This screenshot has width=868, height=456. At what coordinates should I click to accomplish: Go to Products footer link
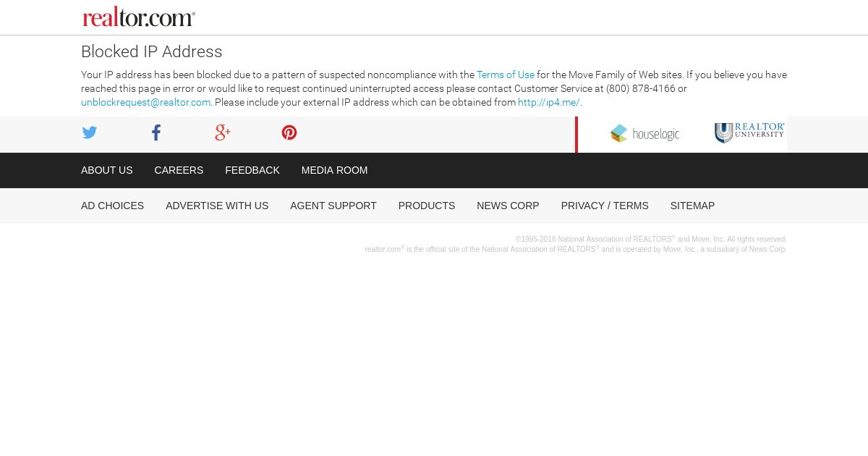[x=427, y=206]
